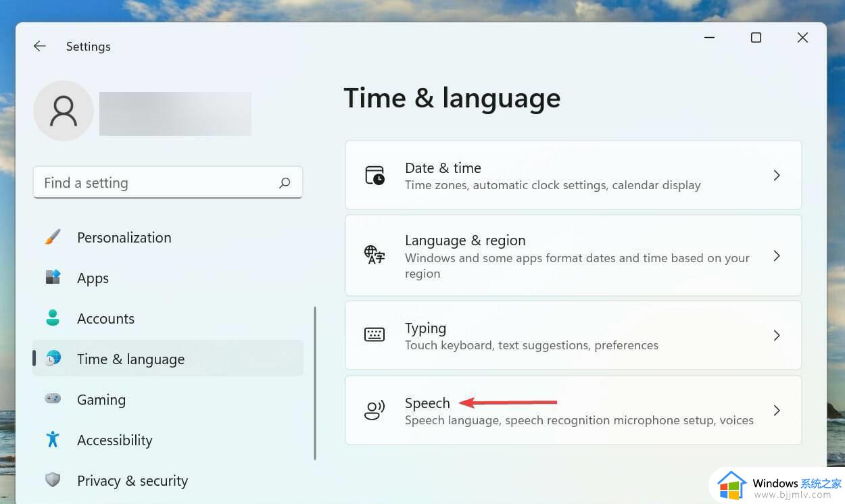Image resolution: width=845 pixels, height=504 pixels.
Task: Select Accounts in sidebar
Action: click(x=168, y=318)
